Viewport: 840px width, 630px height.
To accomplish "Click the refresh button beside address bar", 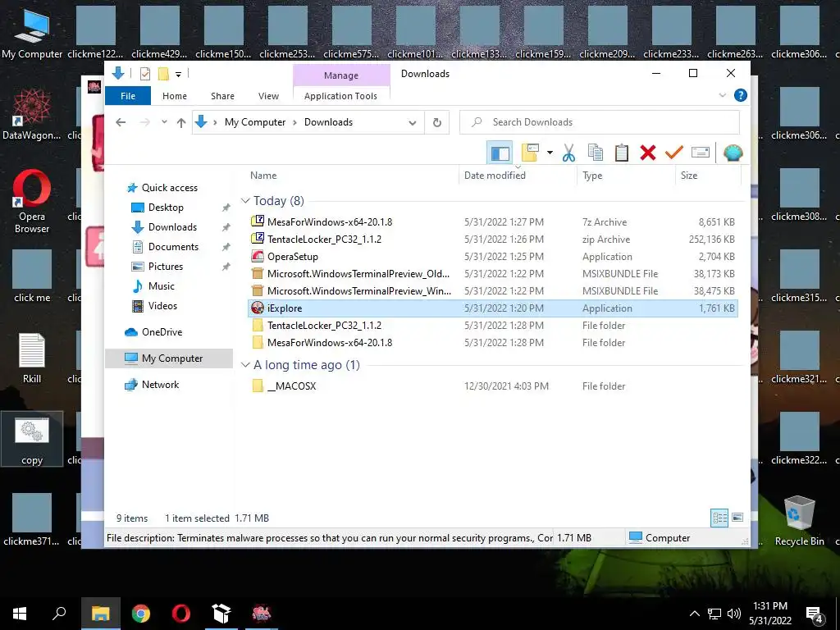I will (437, 123).
